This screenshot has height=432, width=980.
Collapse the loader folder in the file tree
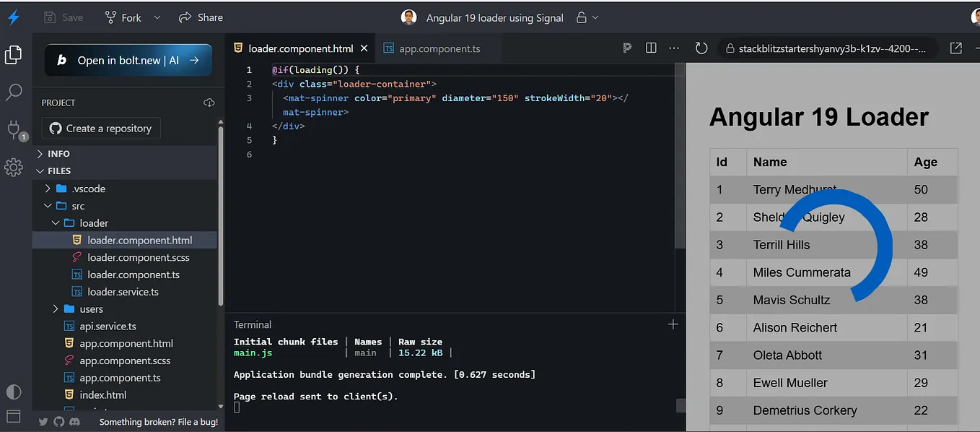pyautogui.click(x=56, y=223)
